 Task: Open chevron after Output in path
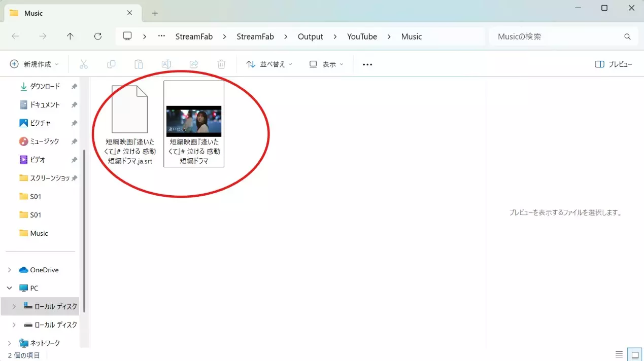click(335, 37)
